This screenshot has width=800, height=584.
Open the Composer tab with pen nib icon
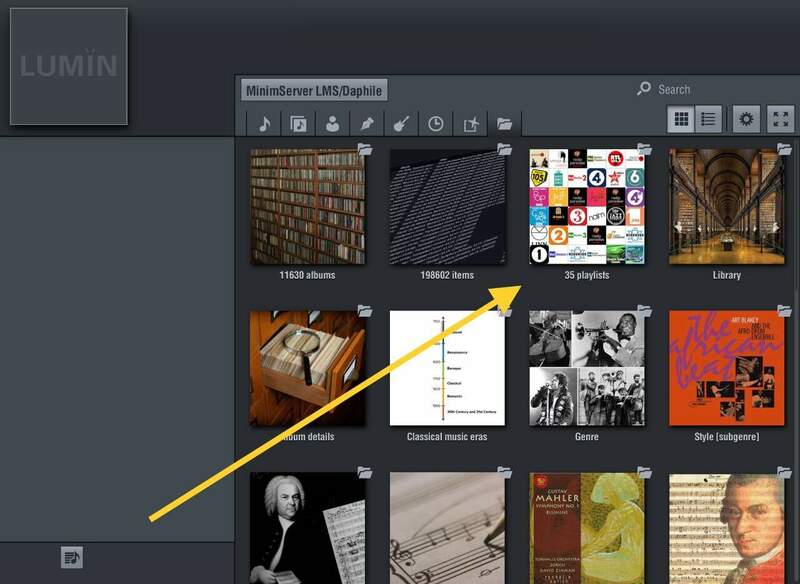click(x=366, y=123)
